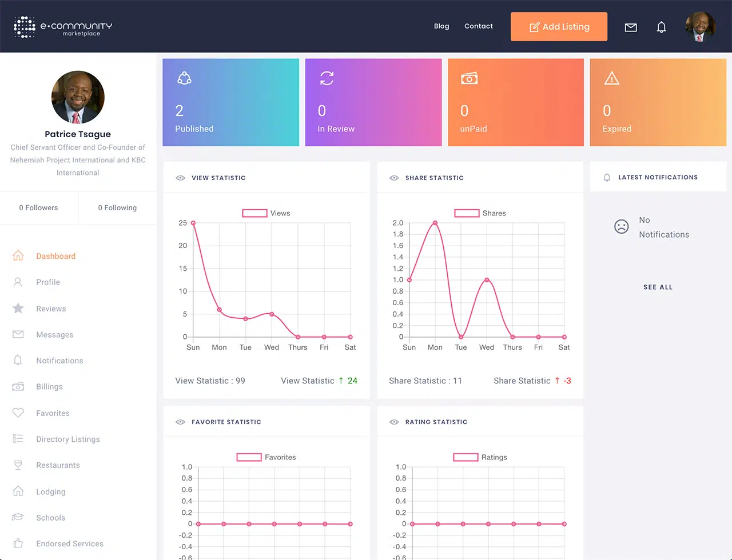Image resolution: width=732 pixels, height=560 pixels.
Task: Click the Reviews star icon
Action: (18, 308)
